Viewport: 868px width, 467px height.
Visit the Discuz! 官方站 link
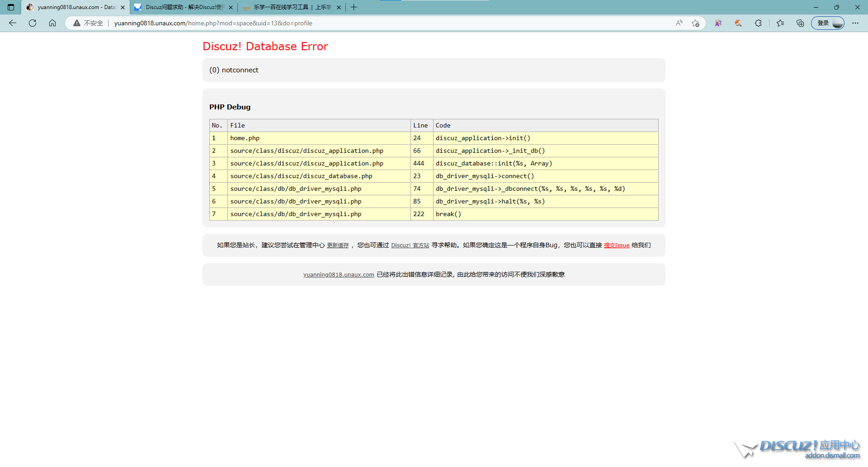coord(410,245)
